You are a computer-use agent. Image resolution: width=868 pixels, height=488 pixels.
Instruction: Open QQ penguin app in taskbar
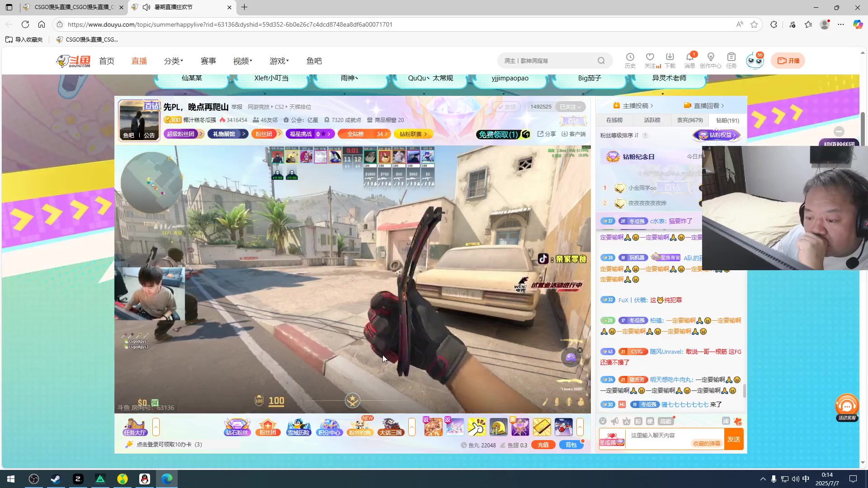coord(145,479)
